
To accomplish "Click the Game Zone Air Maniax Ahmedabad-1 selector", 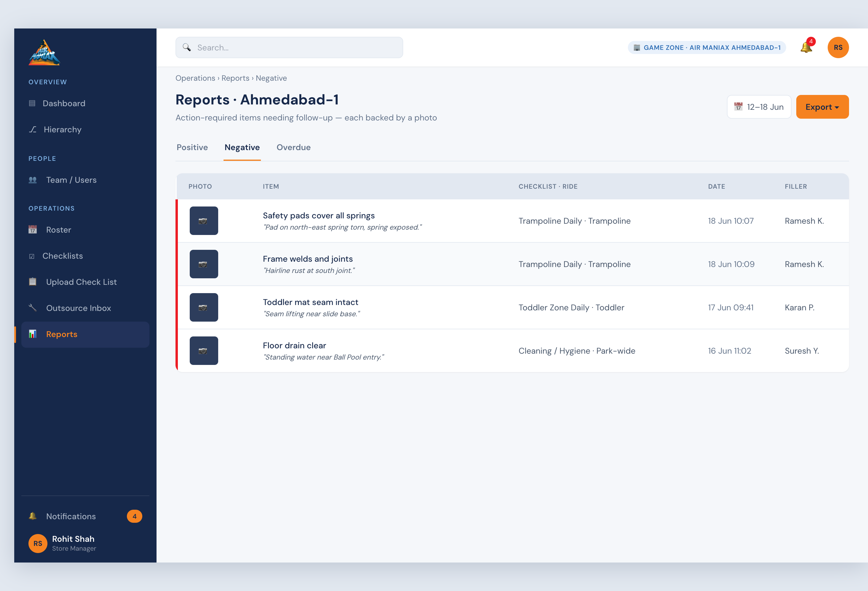I will coord(707,47).
